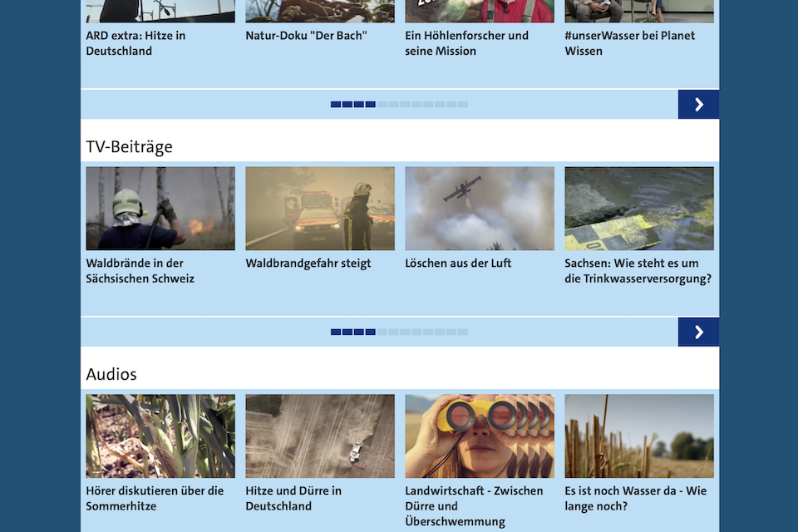798x532 pixels.
Task: Open '#unserWasser bei Planet Wissen' link
Action: coord(629,43)
